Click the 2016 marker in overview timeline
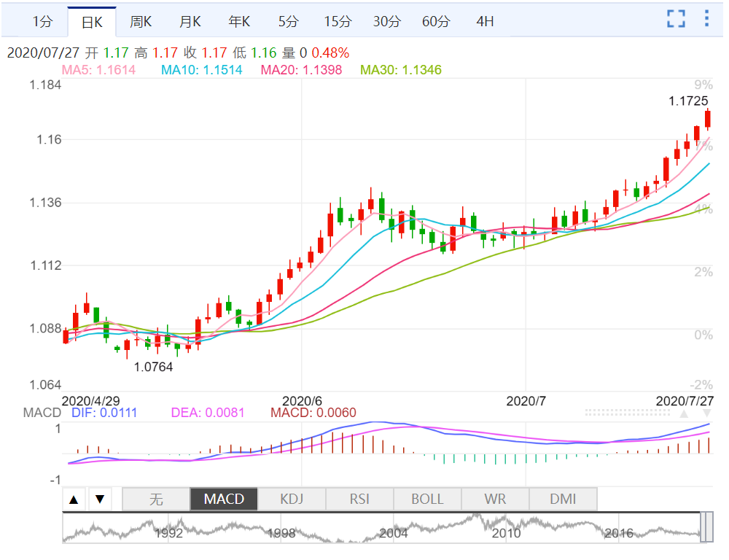The image size is (729, 560). (x=619, y=534)
